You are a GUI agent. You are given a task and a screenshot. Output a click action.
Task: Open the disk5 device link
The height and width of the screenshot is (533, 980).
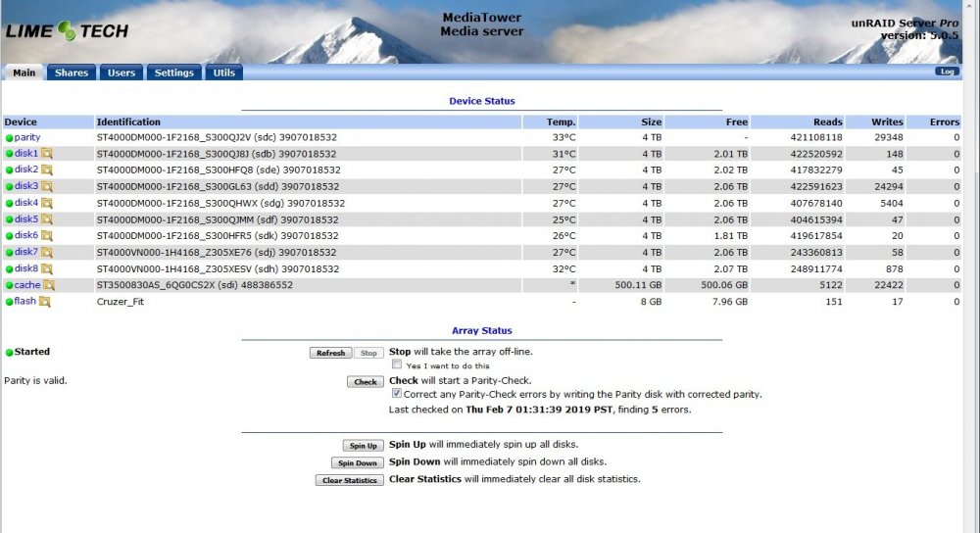26,219
